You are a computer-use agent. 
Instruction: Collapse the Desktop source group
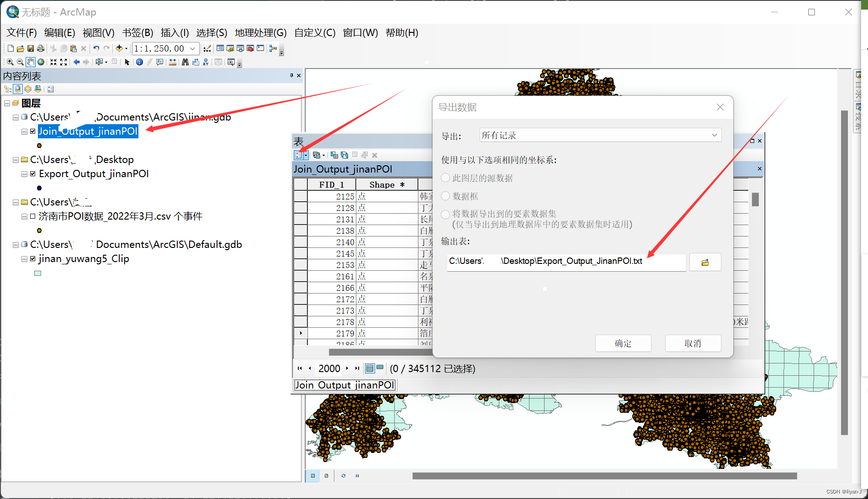tap(16, 160)
